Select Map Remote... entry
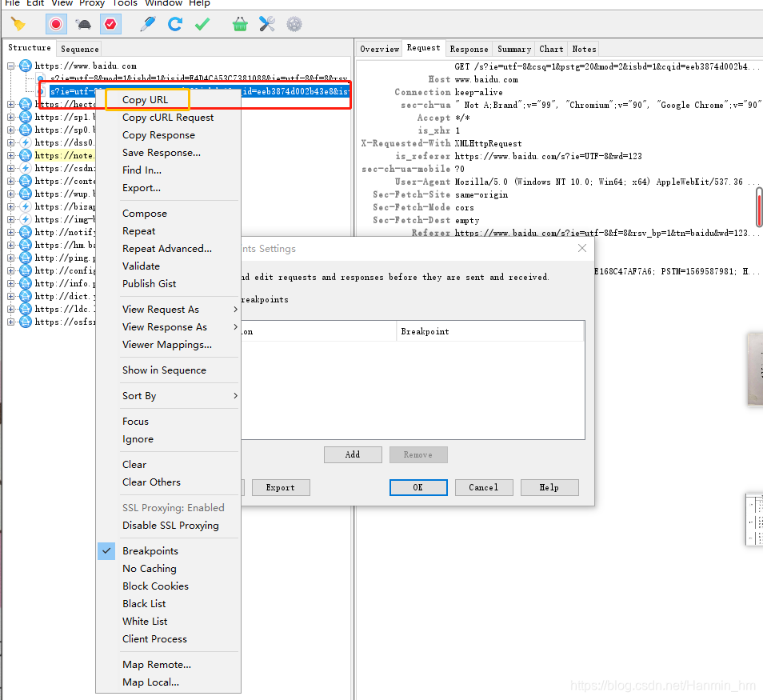 pyautogui.click(x=157, y=665)
